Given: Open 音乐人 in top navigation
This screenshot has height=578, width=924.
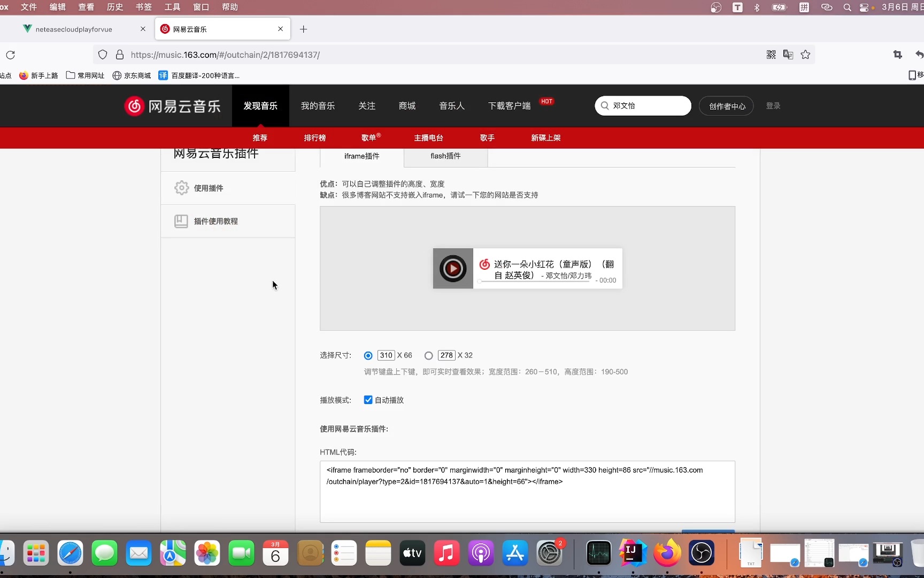Looking at the screenshot, I should 452,106.
